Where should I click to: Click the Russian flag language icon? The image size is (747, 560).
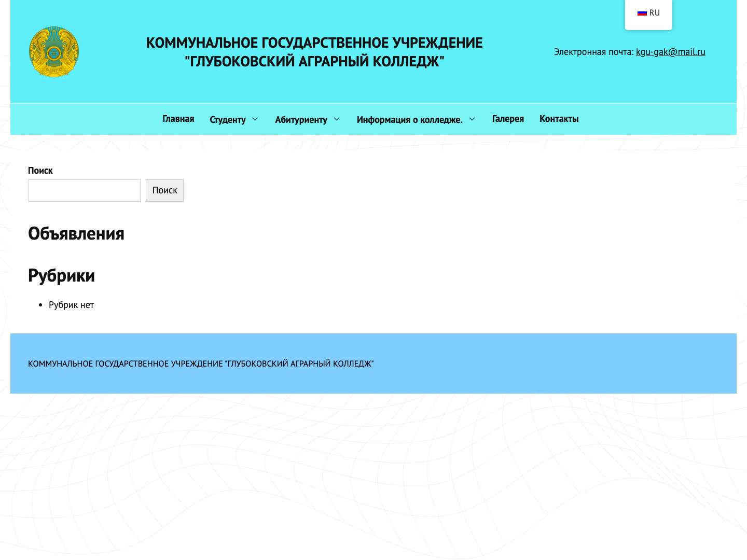click(642, 12)
